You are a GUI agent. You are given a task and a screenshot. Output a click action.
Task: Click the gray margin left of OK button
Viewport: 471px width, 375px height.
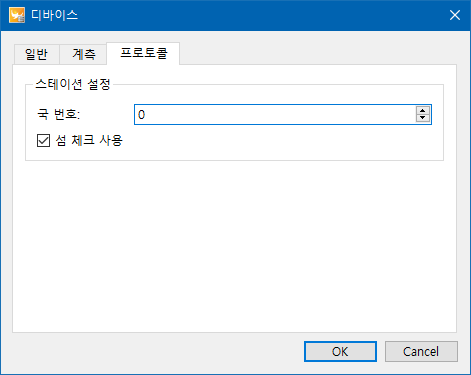pos(157,351)
